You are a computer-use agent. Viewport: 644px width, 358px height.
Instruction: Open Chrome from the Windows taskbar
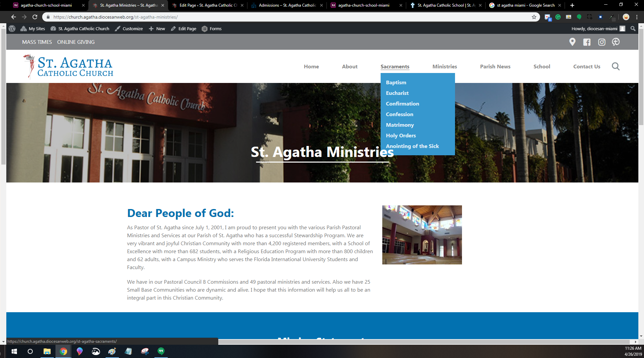[63, 351]
